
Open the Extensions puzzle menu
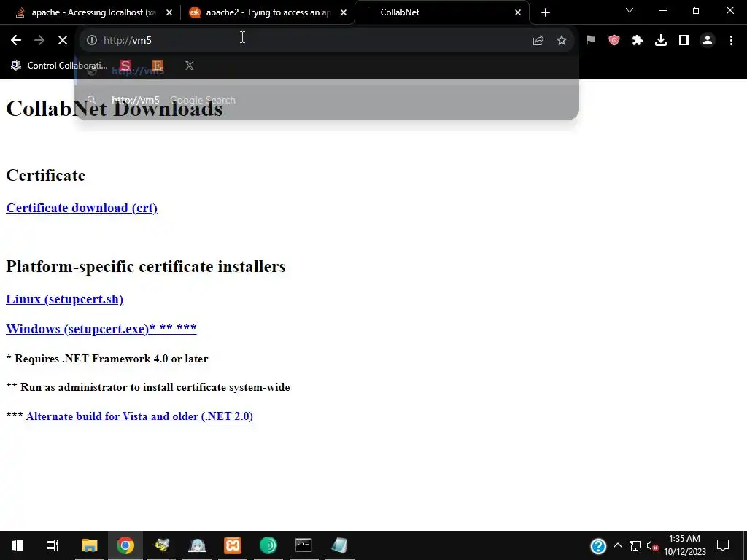[638, 41]
